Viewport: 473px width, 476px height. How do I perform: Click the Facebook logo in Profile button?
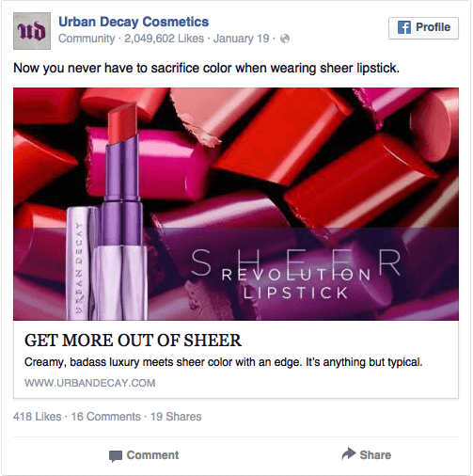tap(404, 27)
